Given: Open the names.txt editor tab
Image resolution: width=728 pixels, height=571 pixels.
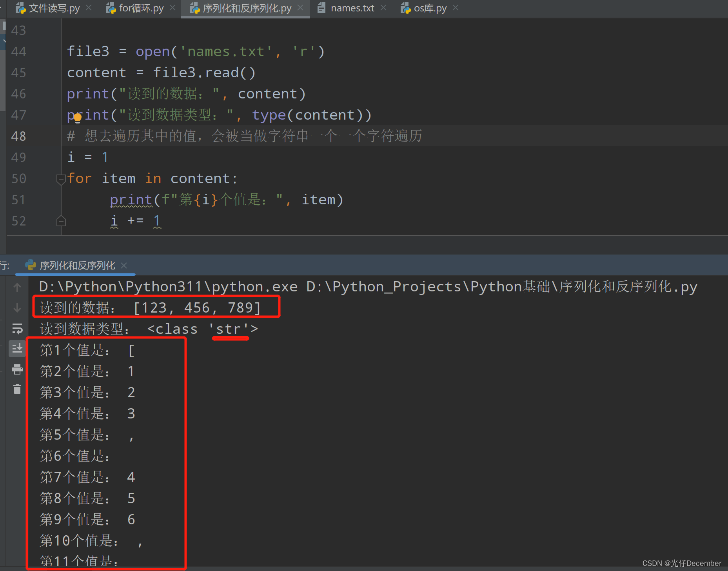Looking at the screenshot, I should [x=352, y=8].
